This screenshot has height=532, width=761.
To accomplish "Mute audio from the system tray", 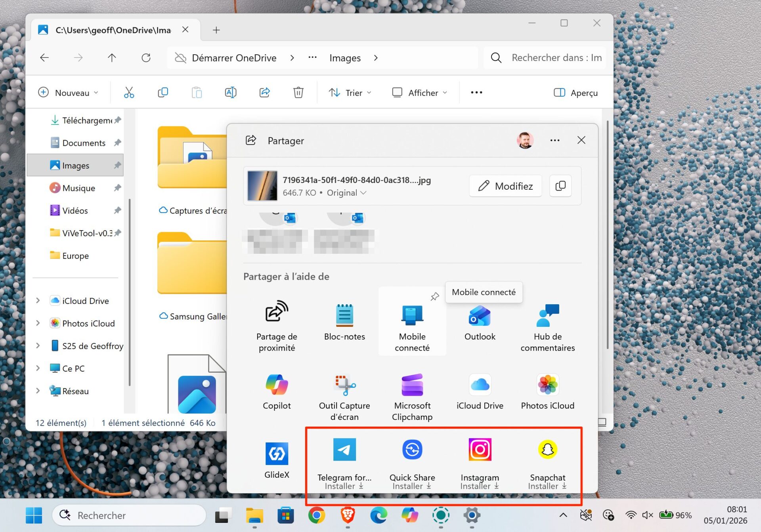I will pos(648,515).
